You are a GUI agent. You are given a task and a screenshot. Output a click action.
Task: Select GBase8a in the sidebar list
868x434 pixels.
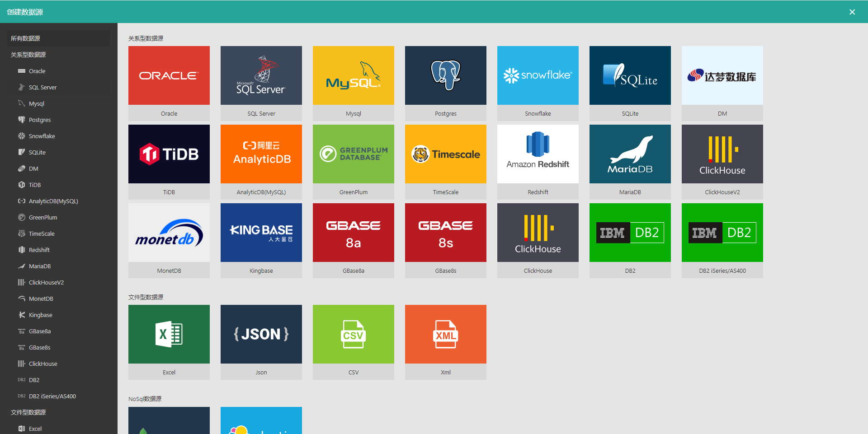tap(59, 331)
